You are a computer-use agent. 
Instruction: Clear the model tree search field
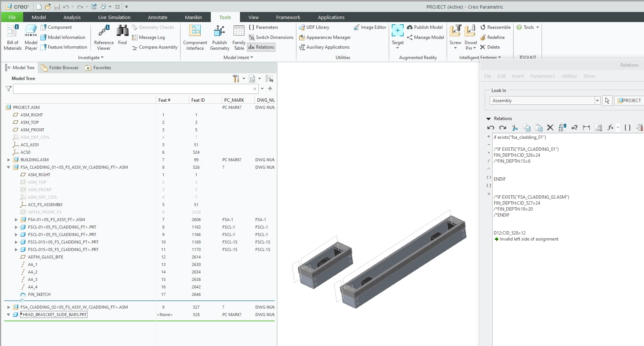click(x=255, y=89)
